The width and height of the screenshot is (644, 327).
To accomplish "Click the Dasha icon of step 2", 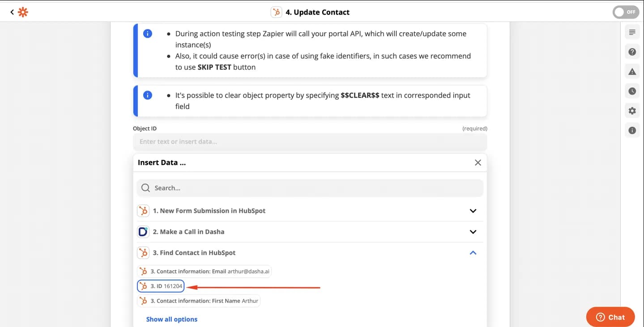I will click(x=143, y=232).
